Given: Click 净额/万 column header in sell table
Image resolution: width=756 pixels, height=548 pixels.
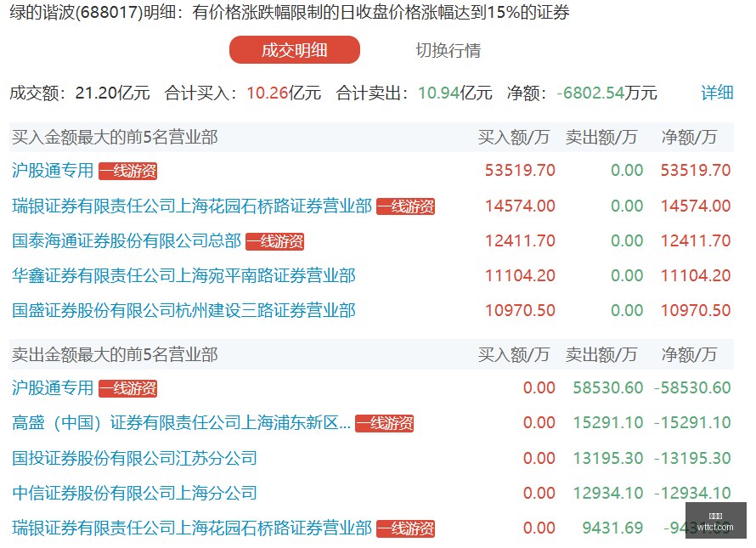Looking at the screenshot, I should click(689, 354).
